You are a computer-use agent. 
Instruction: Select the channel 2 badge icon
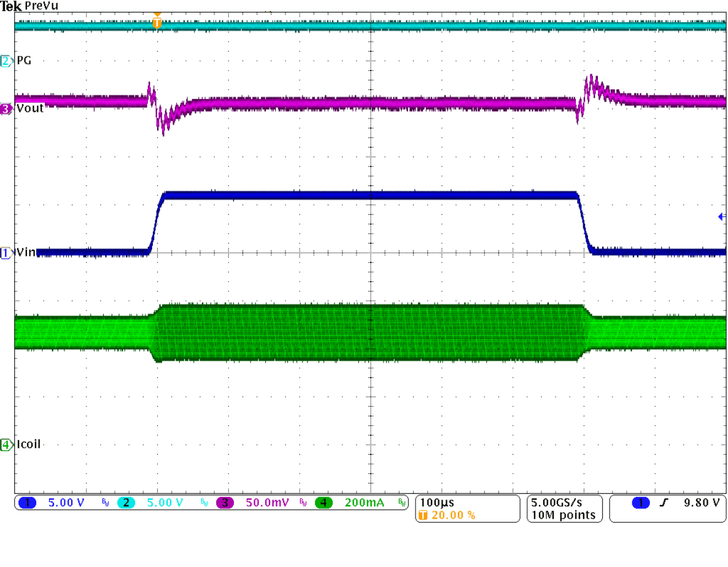[x=126, y=502]
